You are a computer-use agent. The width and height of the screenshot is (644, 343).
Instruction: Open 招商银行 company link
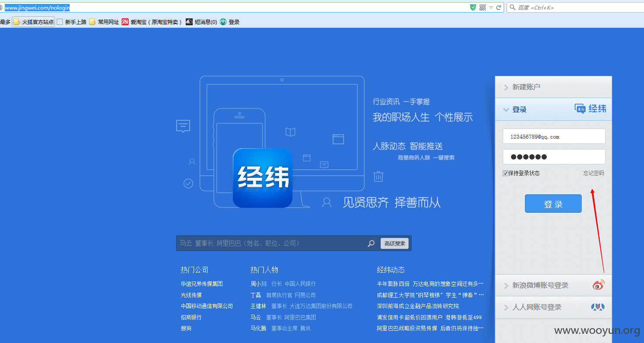[x=191, y=317]
